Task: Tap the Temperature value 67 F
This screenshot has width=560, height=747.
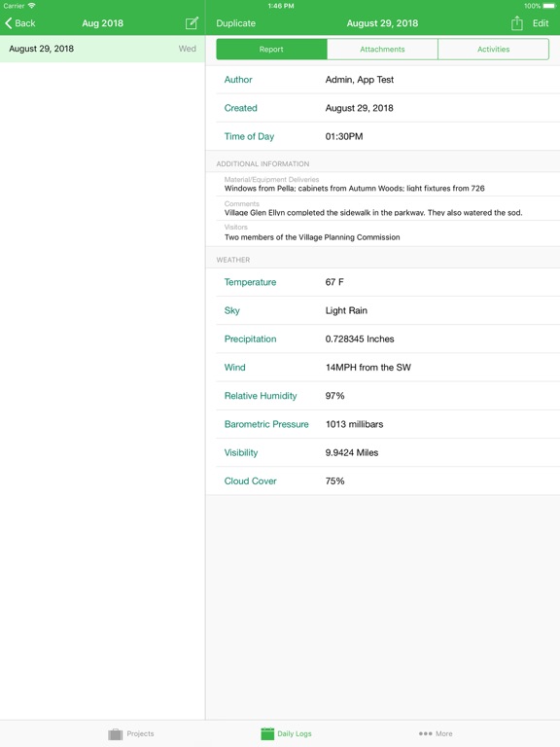Action: point(334,282)
